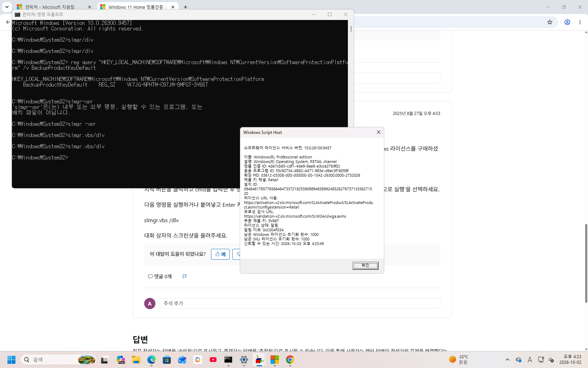Click the report flag icon beside comments
This screenshot has height=368, width=588.
[185, 277]
